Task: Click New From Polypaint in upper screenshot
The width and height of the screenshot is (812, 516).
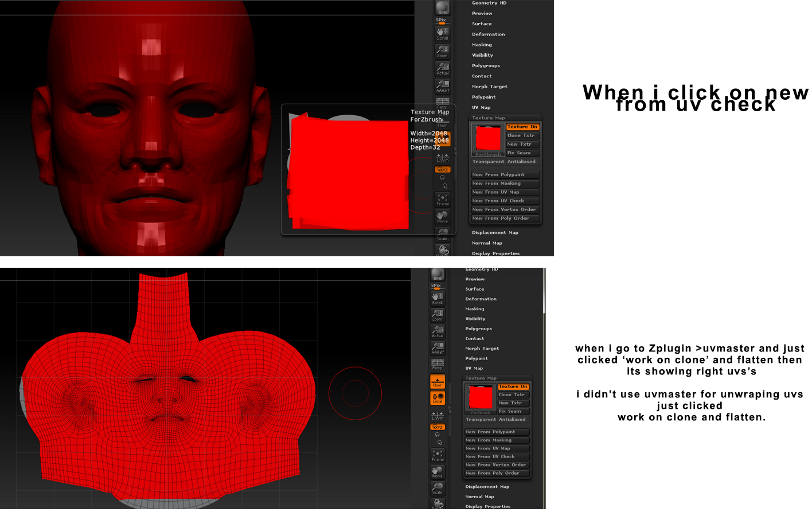Action: coord(505,175)
